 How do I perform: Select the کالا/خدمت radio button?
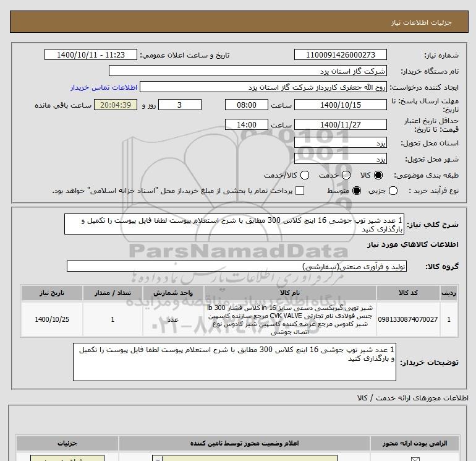(x=305, y=175)
